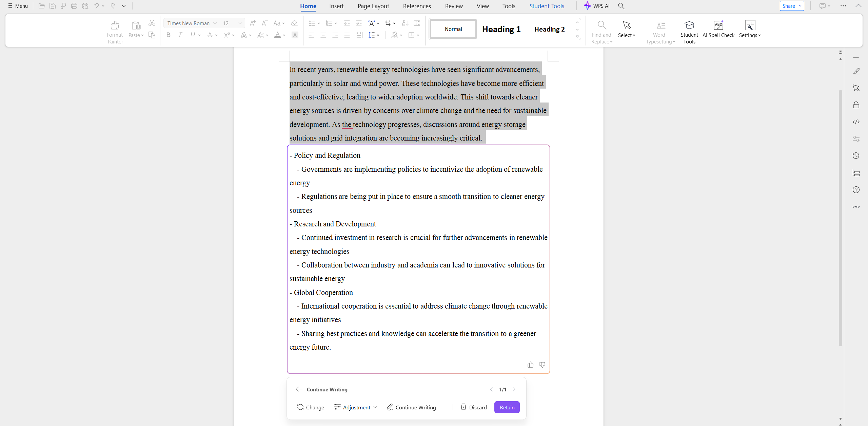Open AI Spell Check tool
This screenshot has height=426, width=868.
click(718, 29)
